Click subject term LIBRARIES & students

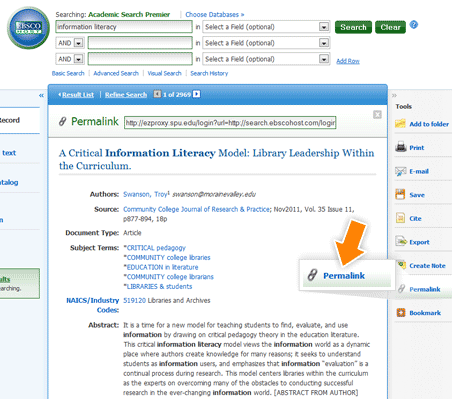(159, 287)
